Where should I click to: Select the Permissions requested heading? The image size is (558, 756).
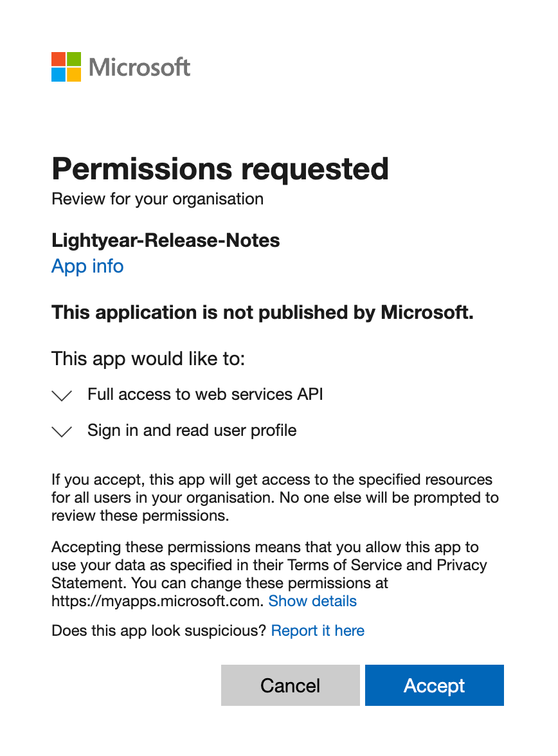[x=220, y=168]
